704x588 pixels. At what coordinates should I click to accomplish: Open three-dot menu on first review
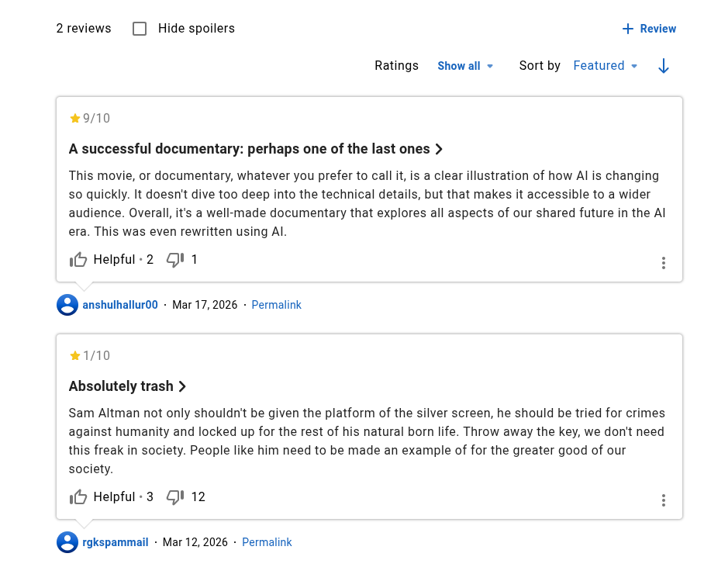[x=664, y=263]
